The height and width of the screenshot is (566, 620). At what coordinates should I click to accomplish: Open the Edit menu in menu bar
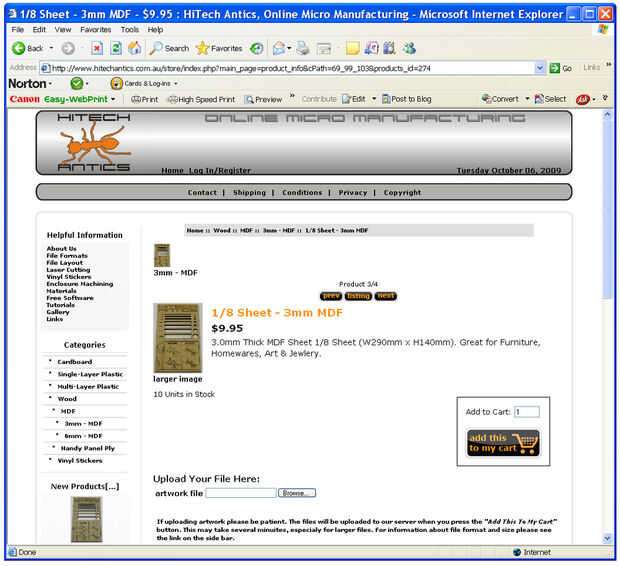(39, 30)
